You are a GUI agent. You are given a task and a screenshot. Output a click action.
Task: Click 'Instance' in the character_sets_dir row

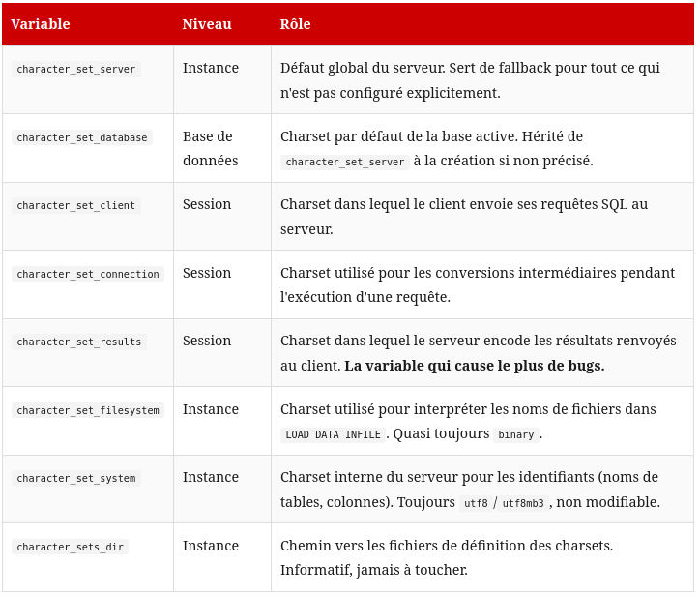(211, 546)
